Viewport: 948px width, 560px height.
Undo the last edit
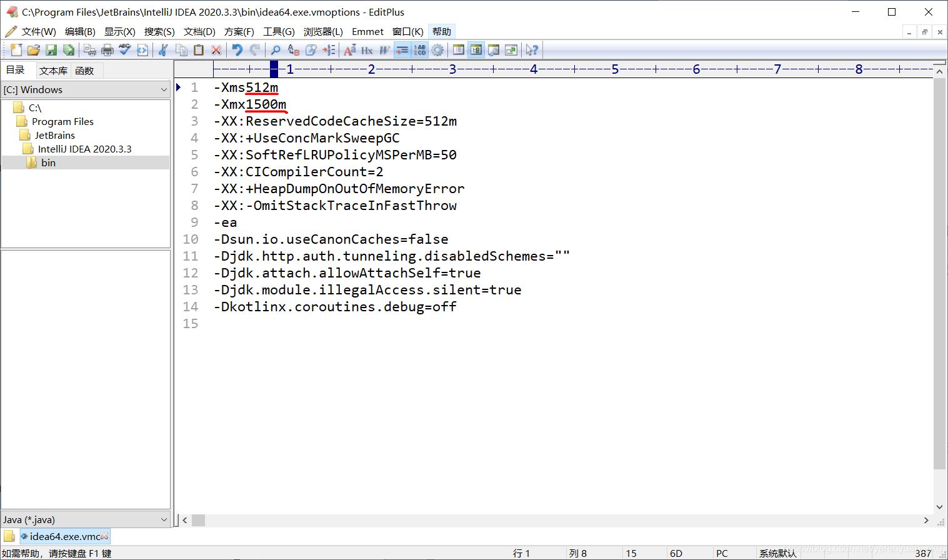[x=237, y=50]
